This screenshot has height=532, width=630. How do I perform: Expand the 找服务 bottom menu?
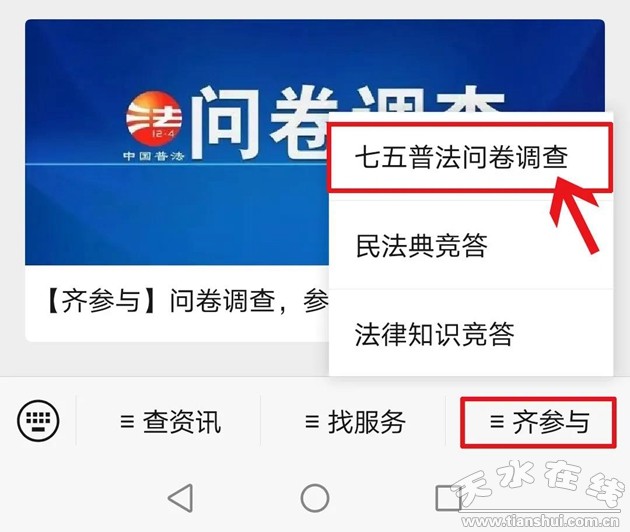click(x=355, y=422)
